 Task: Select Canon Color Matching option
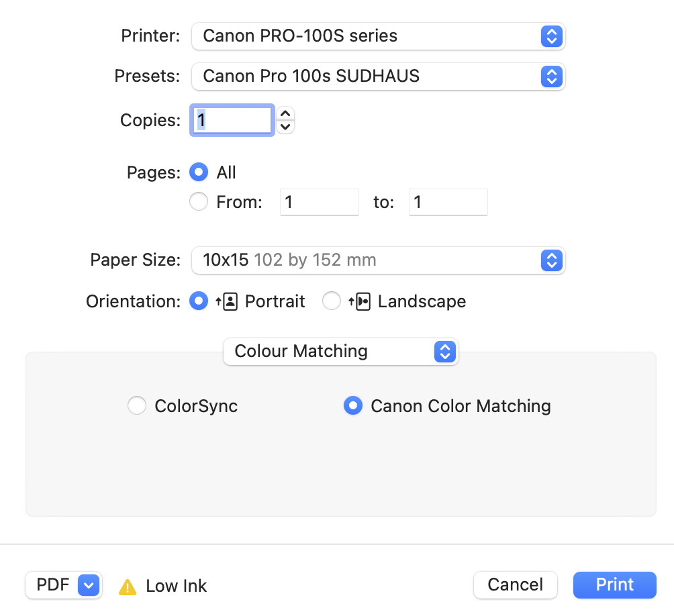[352, 406]
